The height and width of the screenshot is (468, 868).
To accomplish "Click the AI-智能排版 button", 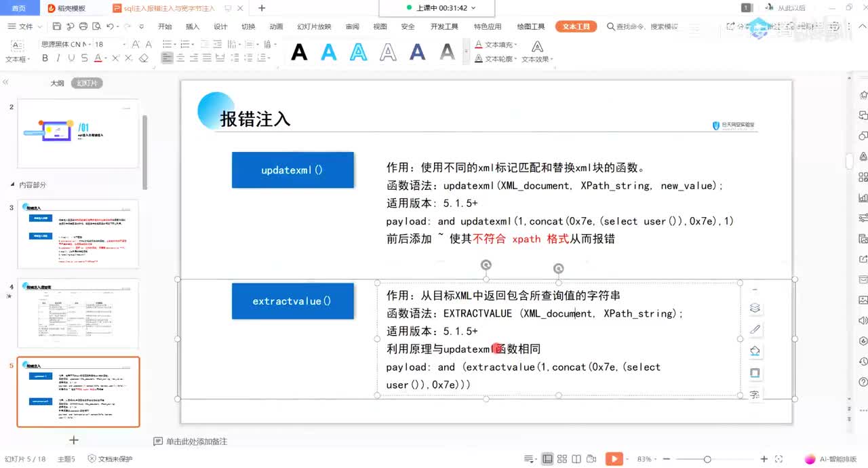I will (830, 459).
